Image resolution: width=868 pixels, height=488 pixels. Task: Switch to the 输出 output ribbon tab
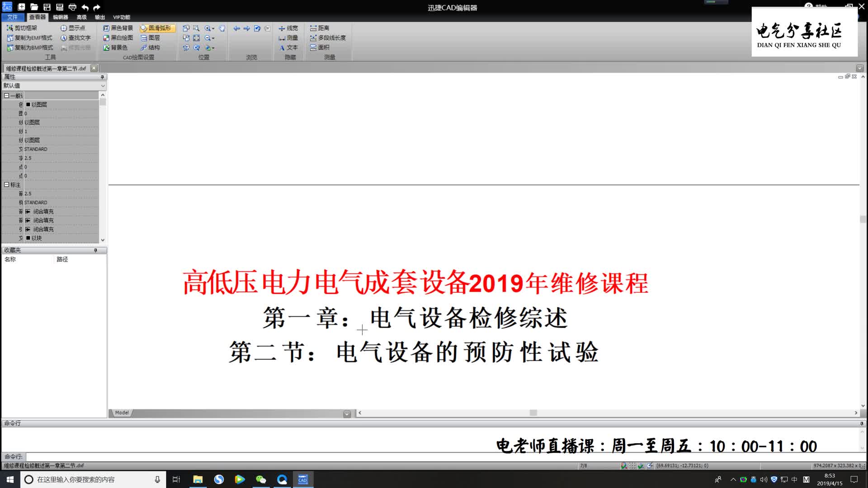pyautogui.click(x=100, y=17)
